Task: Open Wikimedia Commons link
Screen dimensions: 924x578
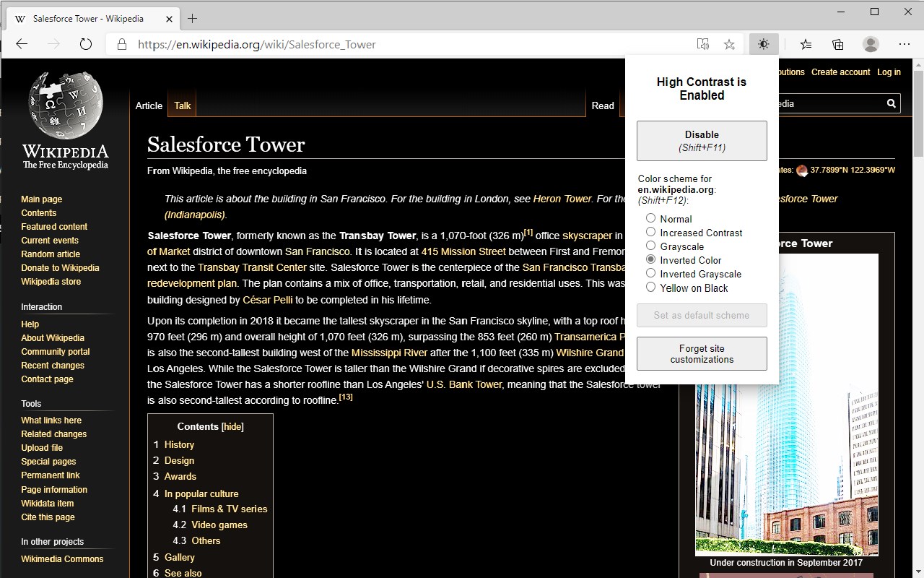Action: (62, 559)
